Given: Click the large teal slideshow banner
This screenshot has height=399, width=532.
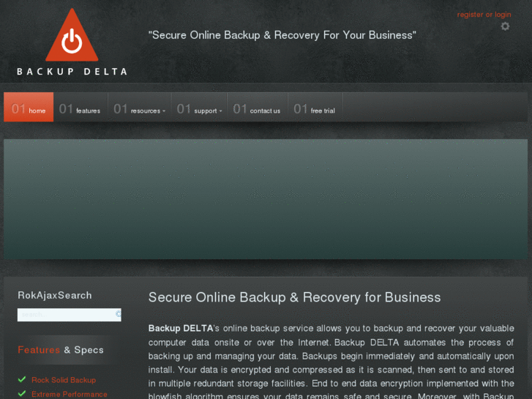Looking at the screenshot, I should (x=266, y=199).
